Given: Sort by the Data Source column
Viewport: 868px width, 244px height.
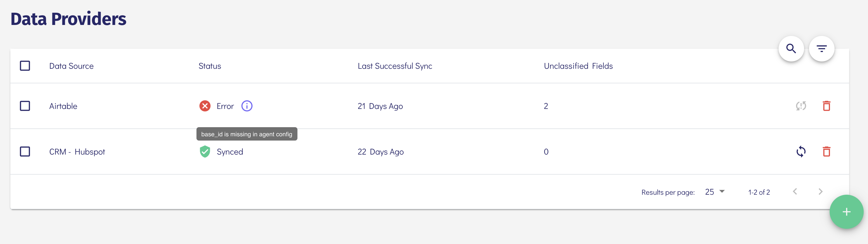Looking at the screenshot, I should [71, 66].
